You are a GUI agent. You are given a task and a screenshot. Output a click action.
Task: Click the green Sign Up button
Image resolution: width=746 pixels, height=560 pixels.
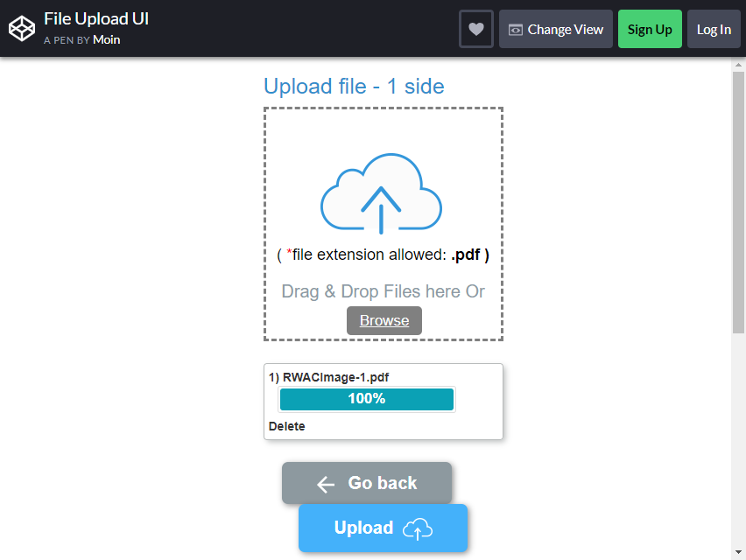[650, 29]
